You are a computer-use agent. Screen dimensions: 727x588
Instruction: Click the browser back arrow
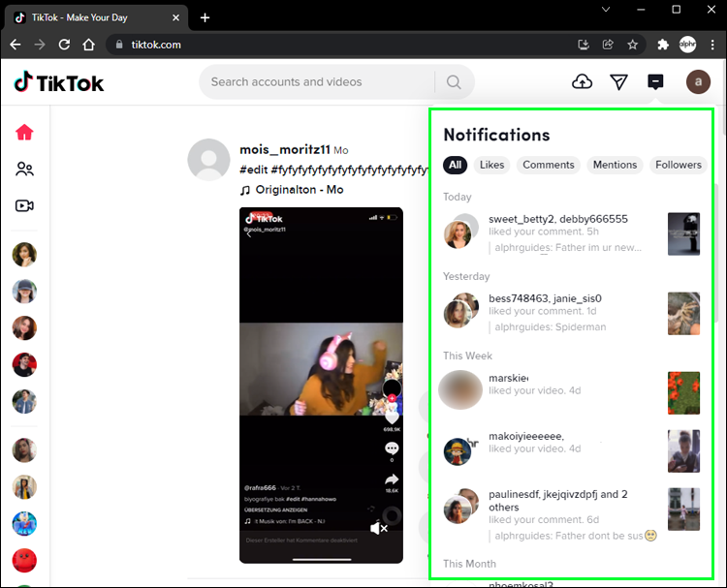coord(16,45)
